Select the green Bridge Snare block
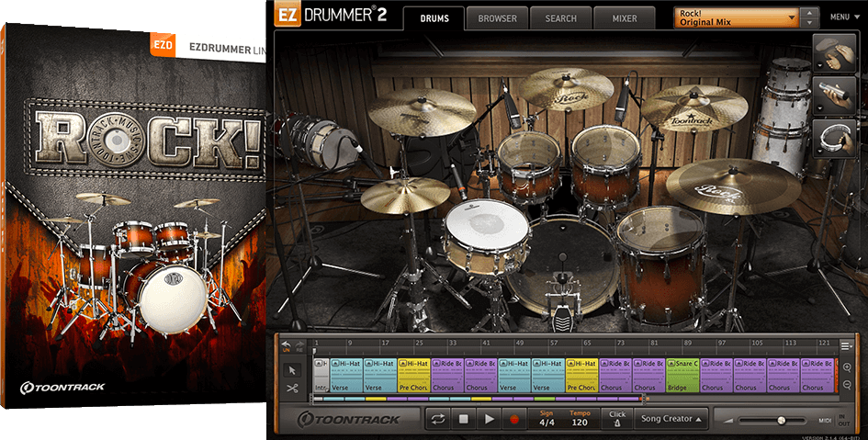Viewport: 868px width, 440px height. [682, 376]
